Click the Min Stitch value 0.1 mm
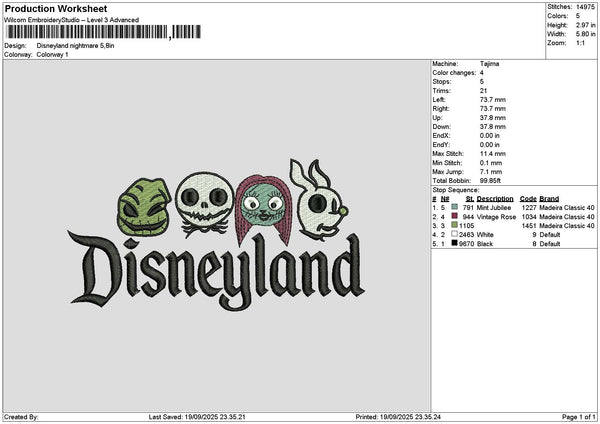 pyautogui.click(x=491, y=163)
